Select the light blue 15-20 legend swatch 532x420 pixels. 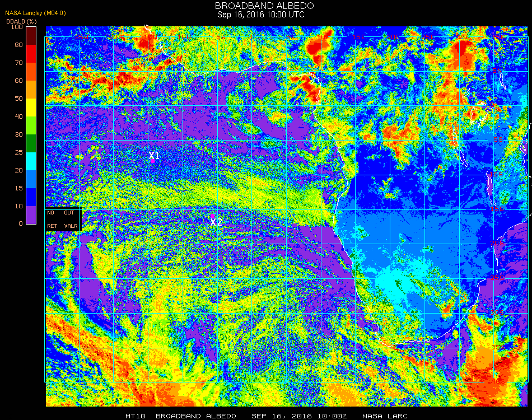coord(31,179)
